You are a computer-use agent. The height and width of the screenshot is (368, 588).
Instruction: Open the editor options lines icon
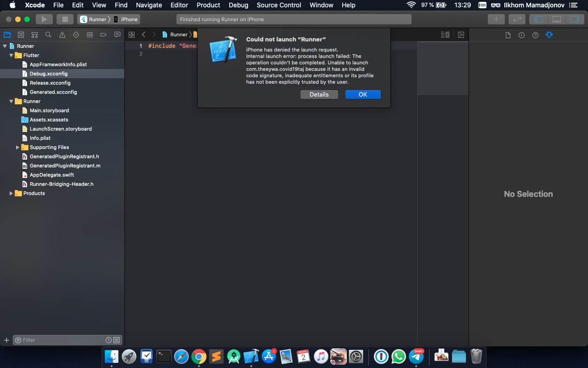click(x=445, y=34)
